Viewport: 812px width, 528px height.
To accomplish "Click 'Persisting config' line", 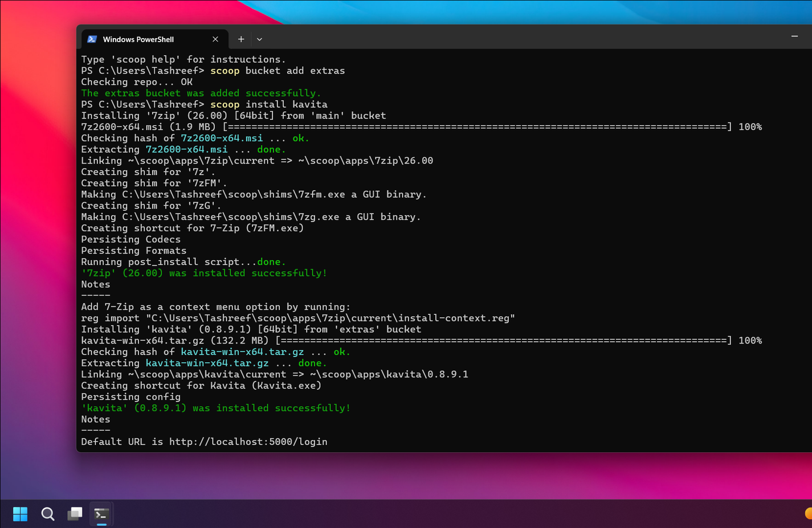I will point(131,397).
